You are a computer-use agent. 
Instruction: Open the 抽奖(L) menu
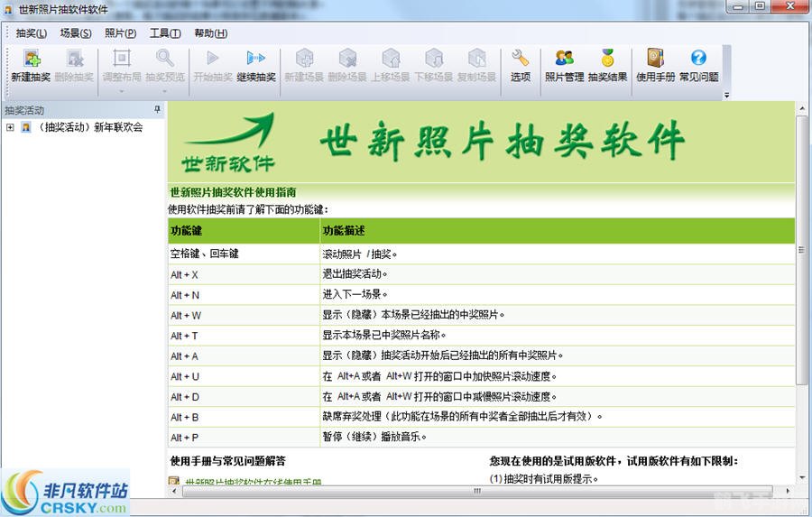[31, 33]
